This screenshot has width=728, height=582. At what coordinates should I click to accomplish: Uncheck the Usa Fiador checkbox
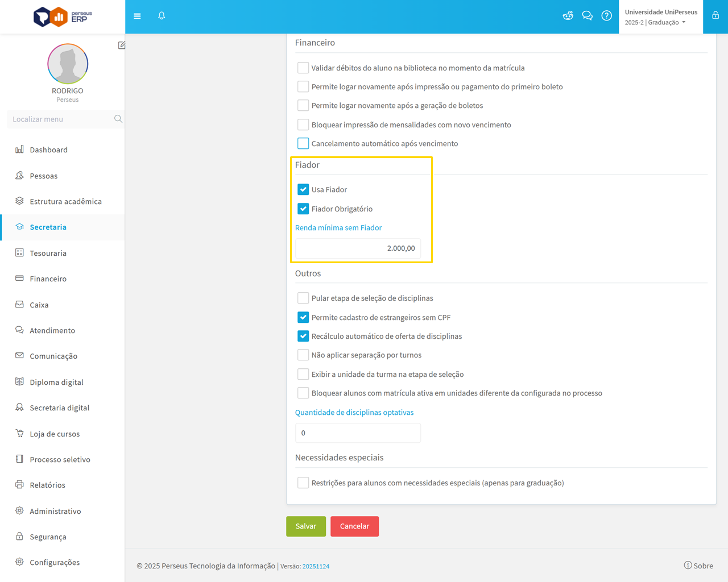click(x=303, y=189)
